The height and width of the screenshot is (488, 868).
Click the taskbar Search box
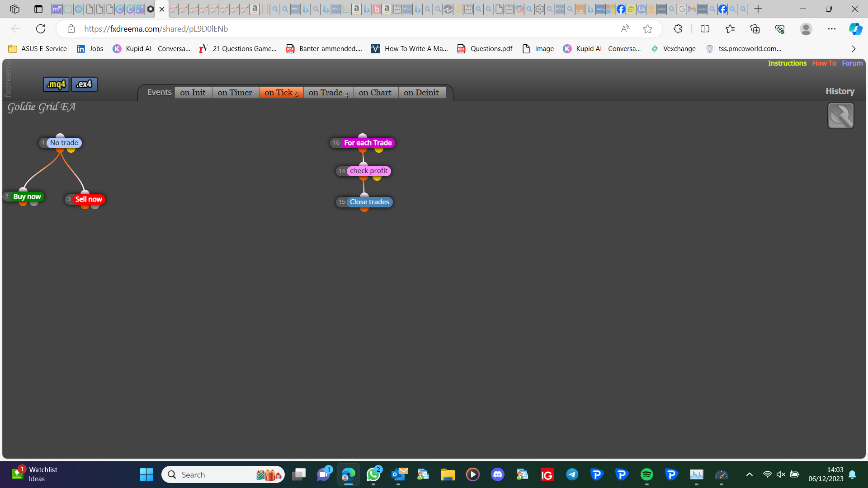223,474
